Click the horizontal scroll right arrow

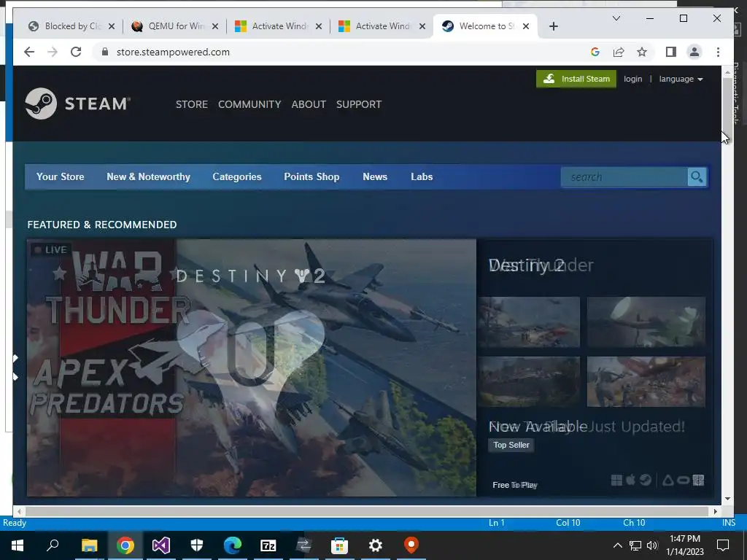point(715,511)
